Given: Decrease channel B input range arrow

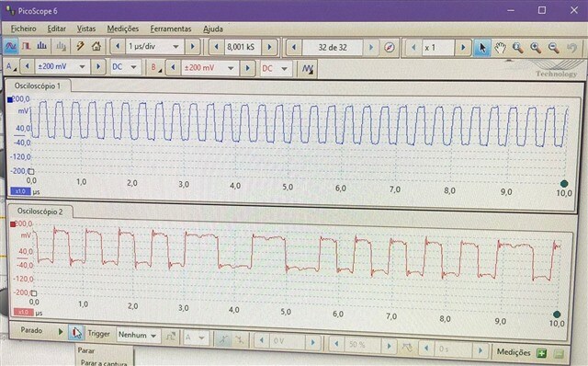Looking at the screenshot, I should tap(173, 68).
